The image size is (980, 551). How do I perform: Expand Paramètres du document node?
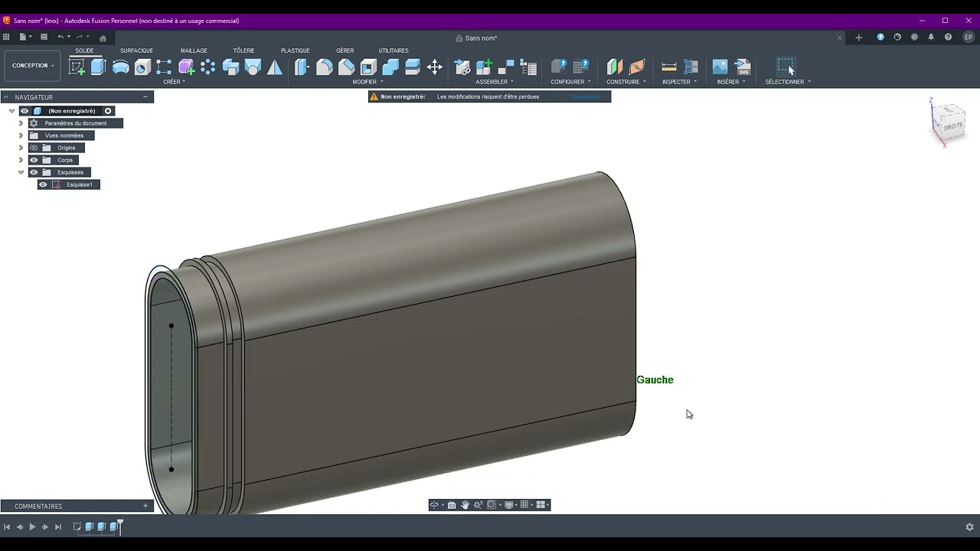coord(21,123)
